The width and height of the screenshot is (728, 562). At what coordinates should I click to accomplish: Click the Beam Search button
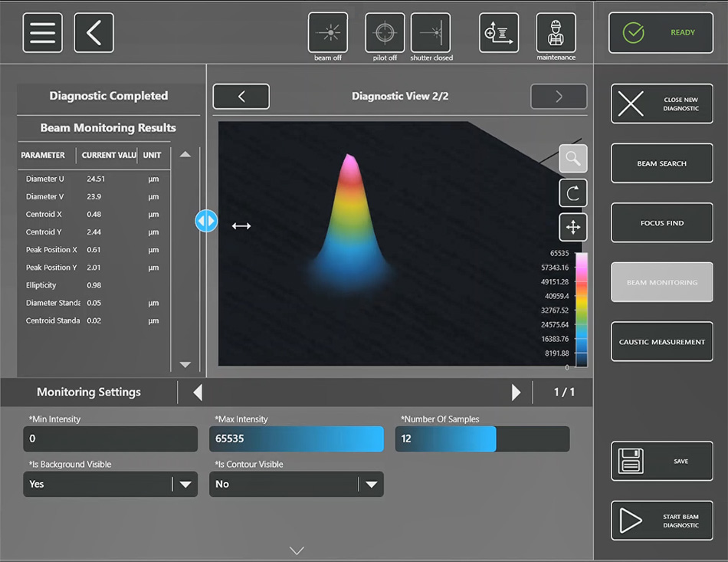661,163
